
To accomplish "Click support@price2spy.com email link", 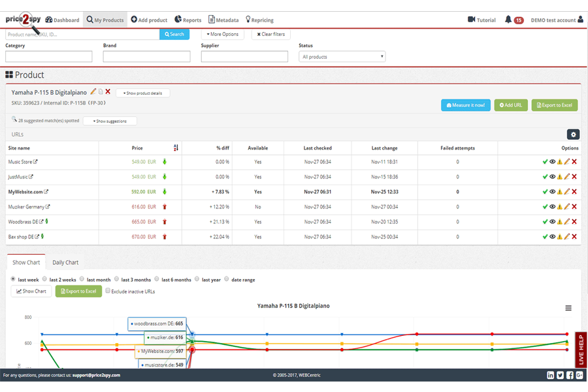I will pos(97,375).
